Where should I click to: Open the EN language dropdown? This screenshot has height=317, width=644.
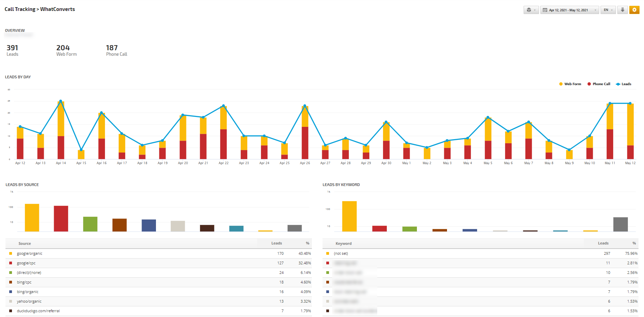click(608, 10)
